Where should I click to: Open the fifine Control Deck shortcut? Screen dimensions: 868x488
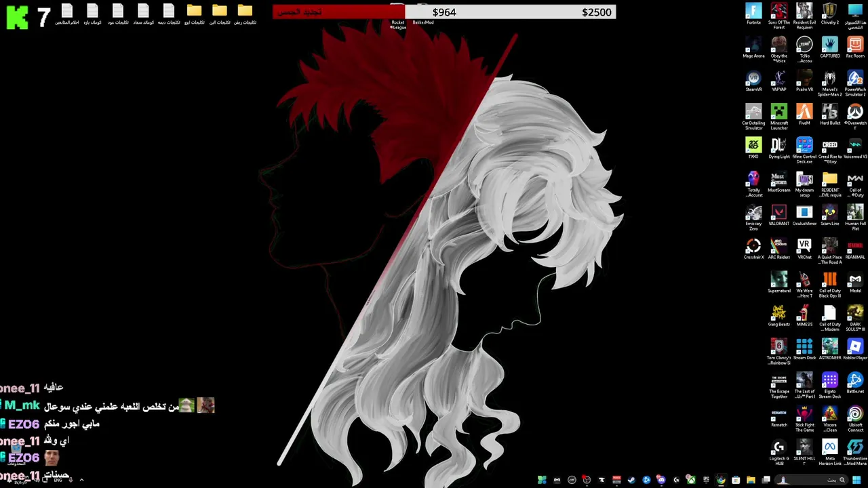point(804,150)
